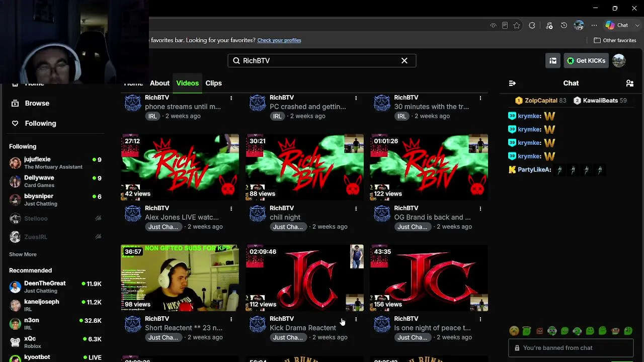
Task: Play the 02:09:46 JC video thumbnail
Action: [304, 278]
